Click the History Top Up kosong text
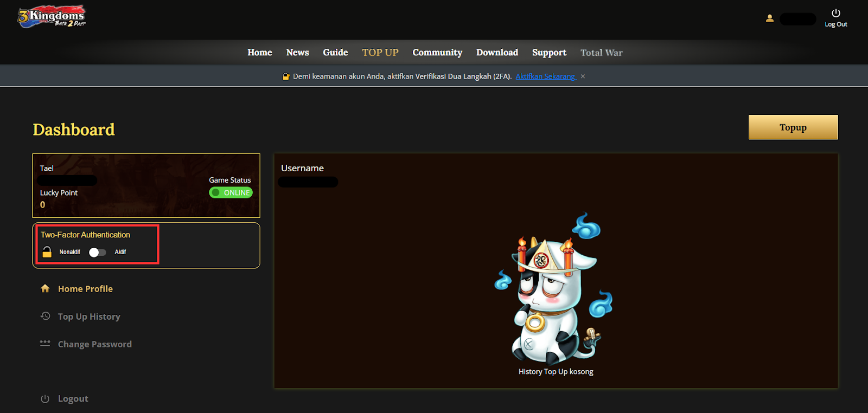Screen dimensions: 868x413 [556, 372]
